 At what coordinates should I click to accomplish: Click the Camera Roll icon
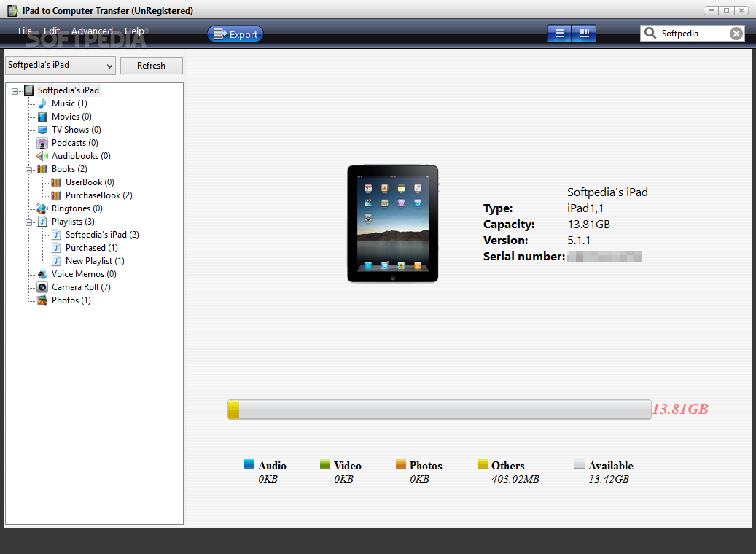(x=42, y=287)
